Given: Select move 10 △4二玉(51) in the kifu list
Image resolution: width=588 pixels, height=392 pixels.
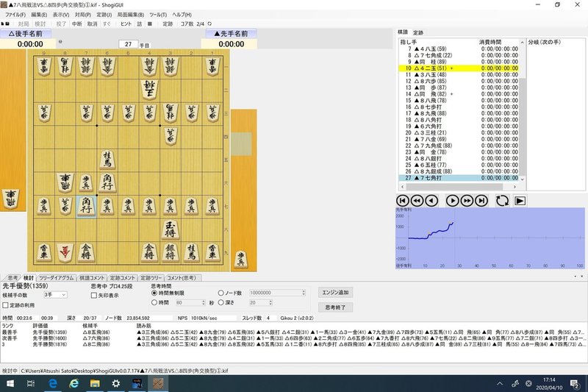Looking at the screenshot, I should tap(459, 68).
